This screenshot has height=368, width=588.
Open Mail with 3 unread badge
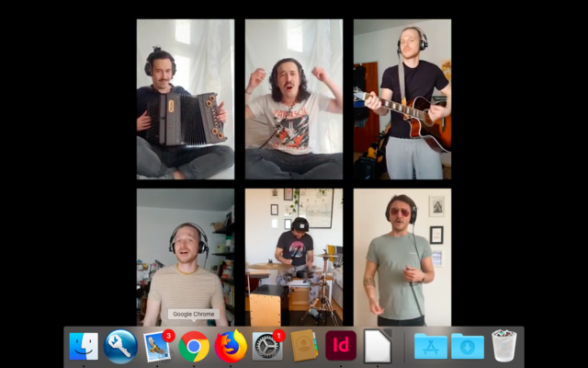coord(157,347)
